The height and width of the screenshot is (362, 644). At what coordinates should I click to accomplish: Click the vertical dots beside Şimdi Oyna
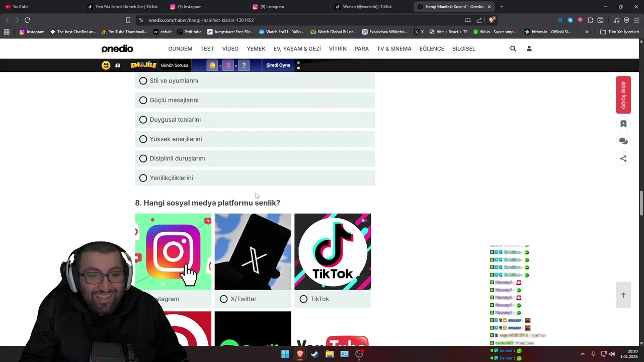(298, 65)
